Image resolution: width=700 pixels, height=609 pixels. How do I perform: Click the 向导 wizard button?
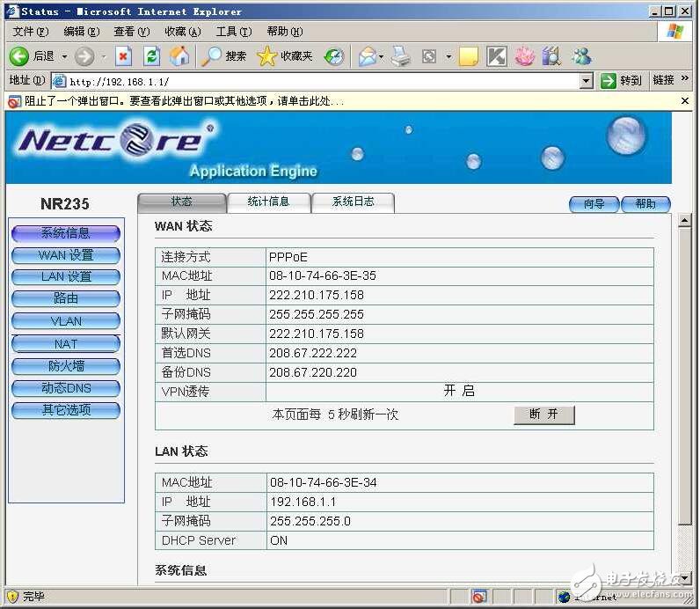(x=594, y=204)
